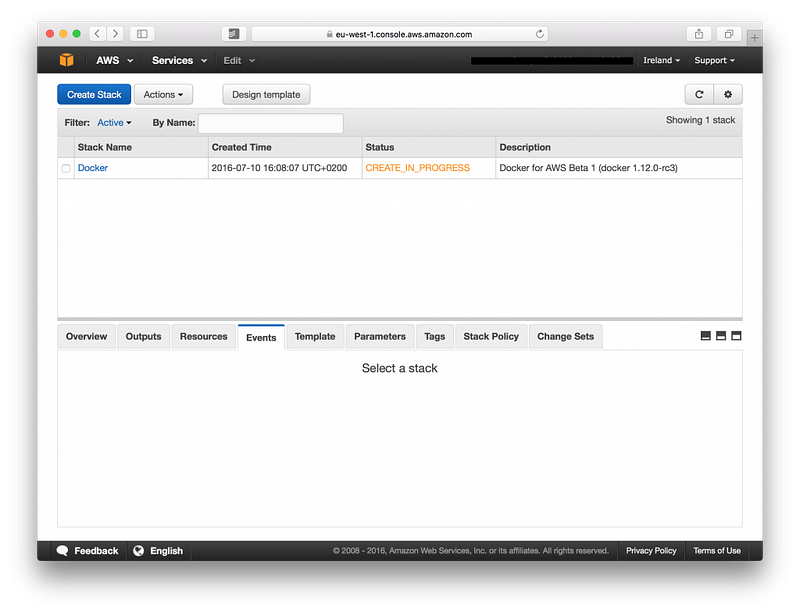The image size is (800, 614).
Task: Click the Design template button
Action: [x=266, y=94]
